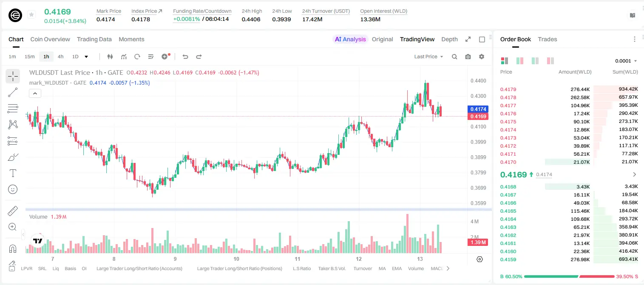644x285 pixels.
Task: Open the 0.0001 price precision dropdown
Action: 626,61
